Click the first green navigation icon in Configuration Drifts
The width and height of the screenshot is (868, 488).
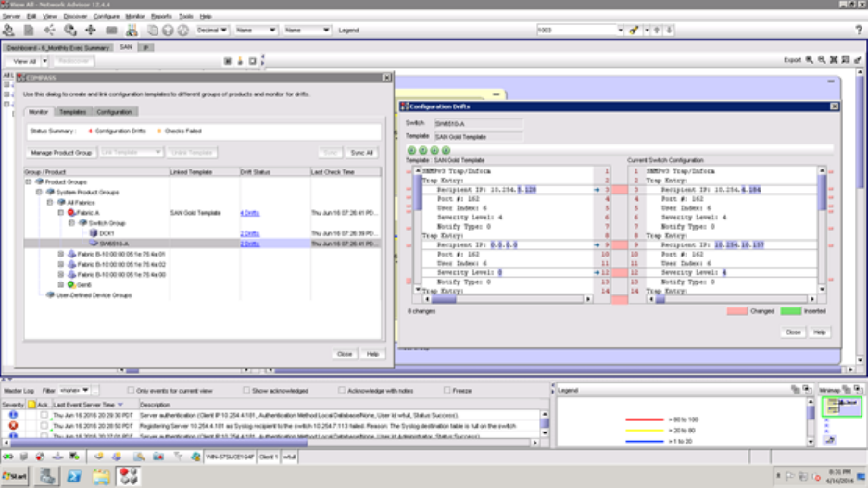point(412,150)
